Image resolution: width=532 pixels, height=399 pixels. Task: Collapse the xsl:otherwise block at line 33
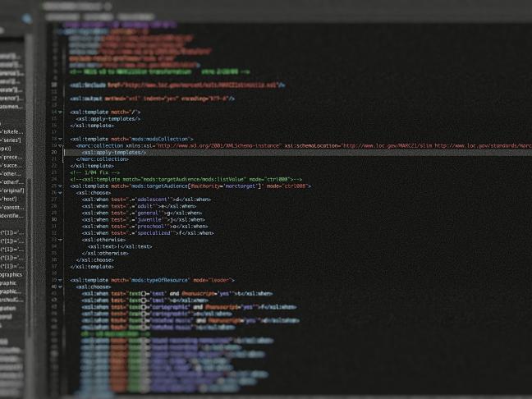61,240
